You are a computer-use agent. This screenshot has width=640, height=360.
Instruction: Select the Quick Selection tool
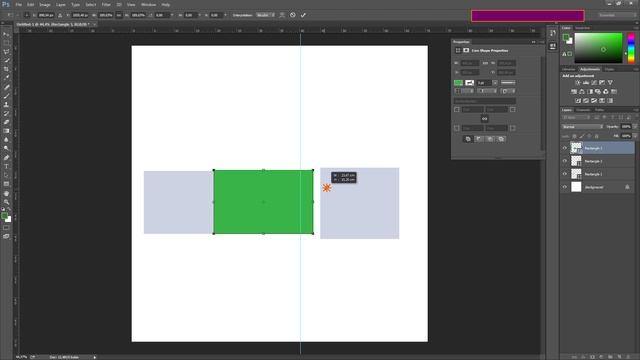point(6,60)
